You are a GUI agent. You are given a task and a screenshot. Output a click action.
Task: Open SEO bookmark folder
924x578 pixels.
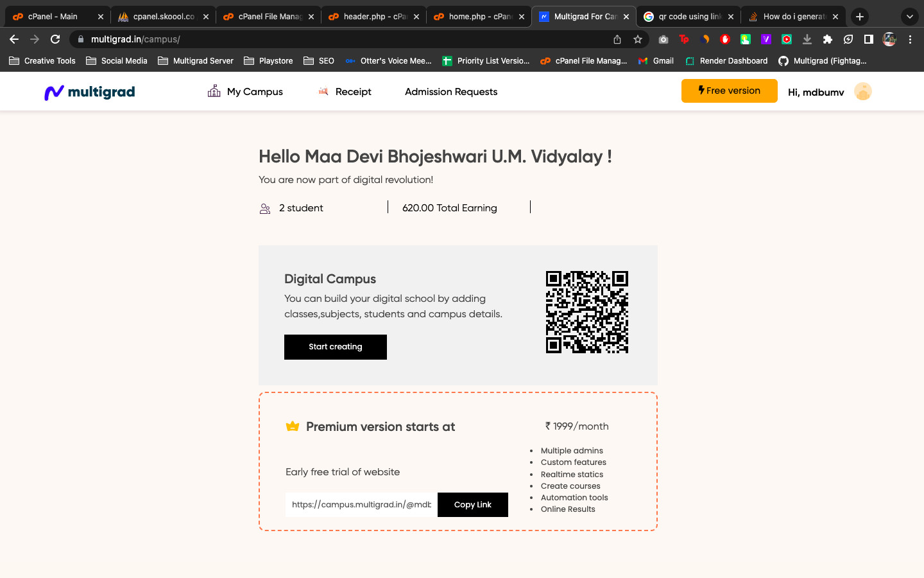tap(319, 61)
